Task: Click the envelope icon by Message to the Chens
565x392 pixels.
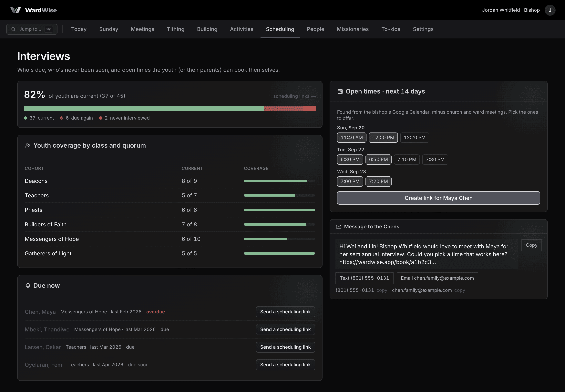Action: (339, 226)
